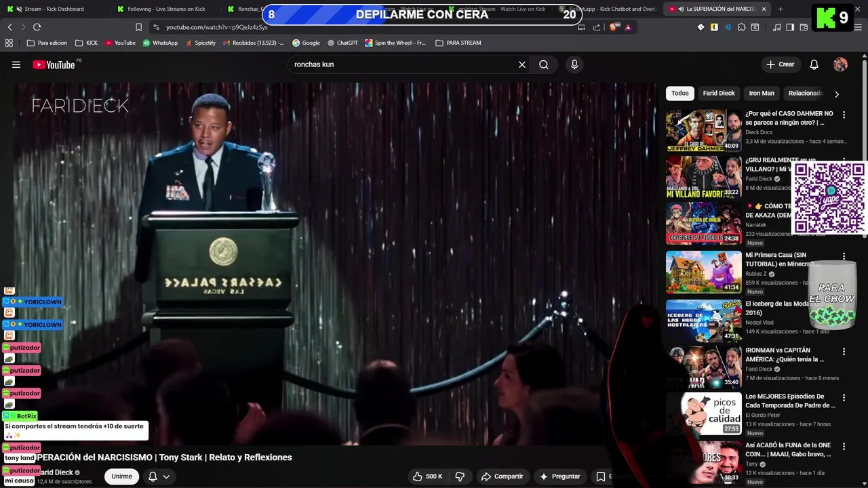Image resolution: width=868 pixels, height=488 pixels.
Task: Open the browser share icon
Action: click(x=597, y=27)
